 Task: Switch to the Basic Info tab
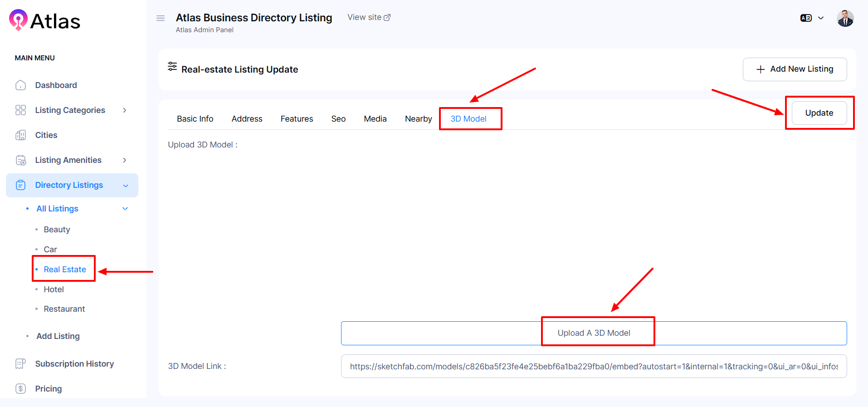pyautogui.click(x=195, y=119)
